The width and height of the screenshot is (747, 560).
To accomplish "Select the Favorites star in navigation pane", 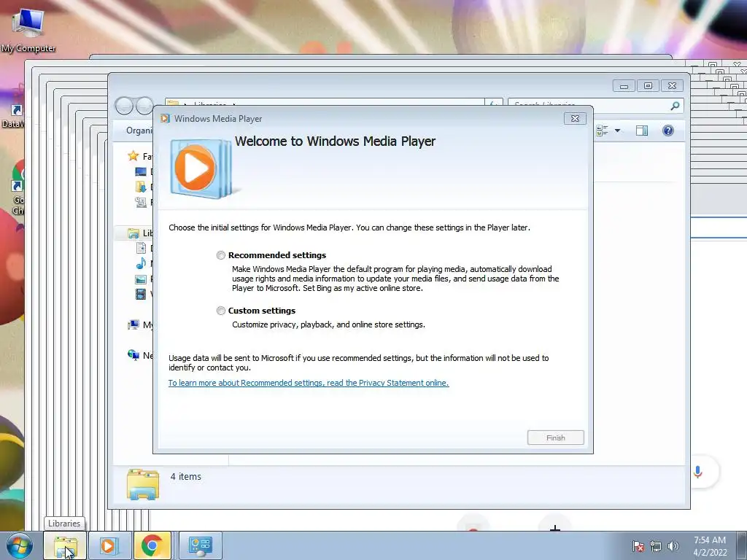I will (133, 156).
